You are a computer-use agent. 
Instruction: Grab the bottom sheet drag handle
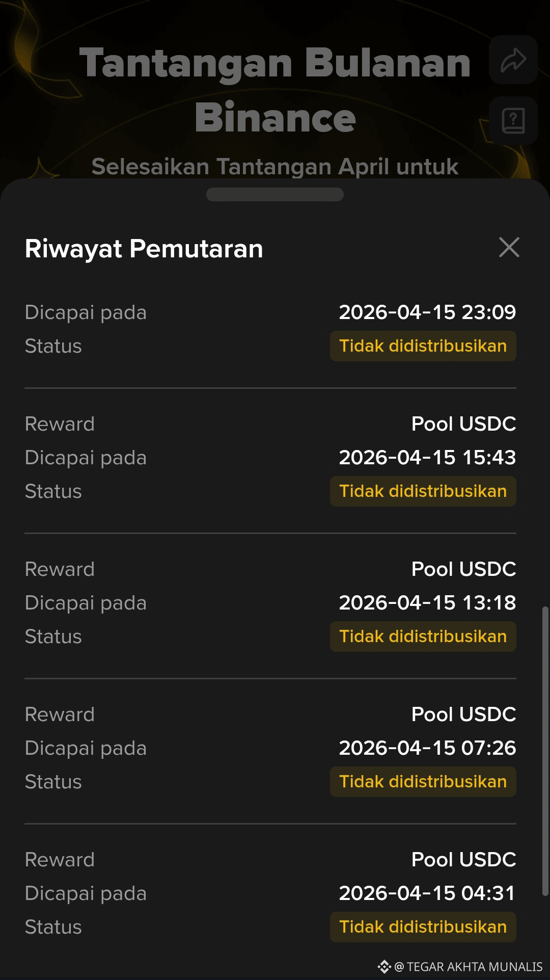tap(275, 194)
